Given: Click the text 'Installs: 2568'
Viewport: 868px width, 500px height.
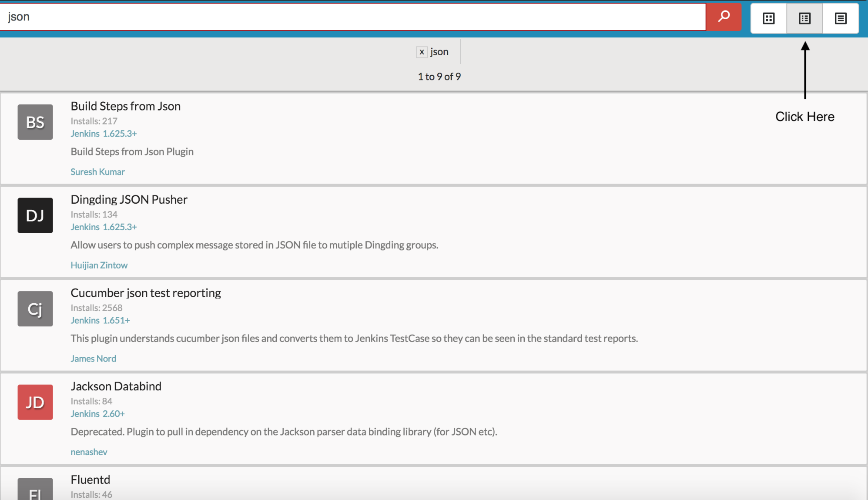Looking at the screenshot, I should point(96,308).
